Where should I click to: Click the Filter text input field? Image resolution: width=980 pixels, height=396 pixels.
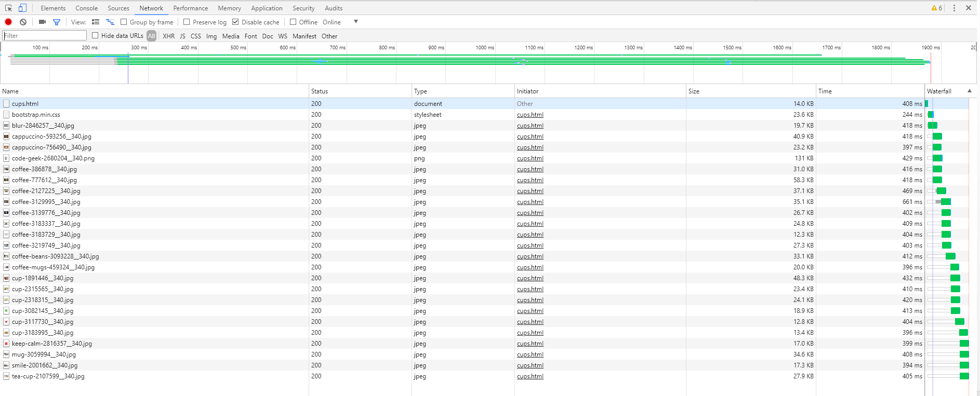point(45,35)
